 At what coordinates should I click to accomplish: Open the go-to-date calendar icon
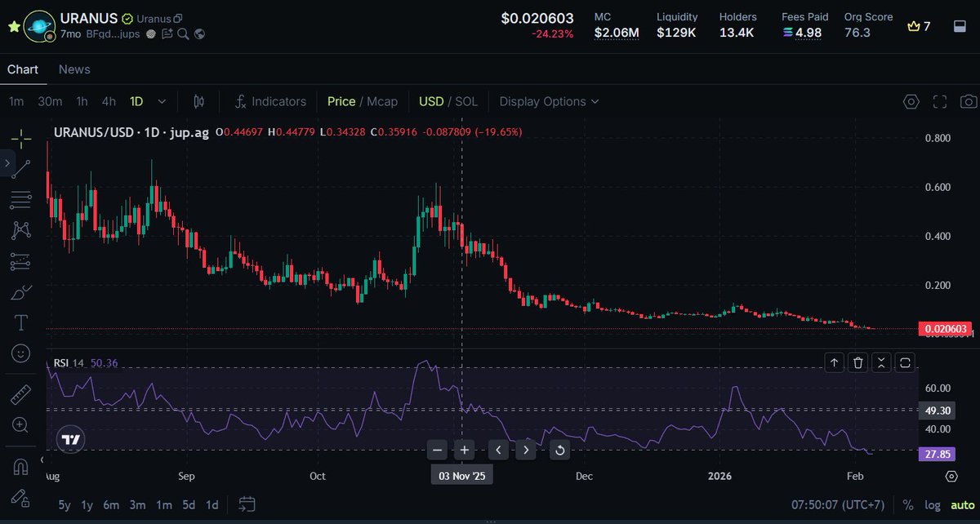click(x=247, y=504)
